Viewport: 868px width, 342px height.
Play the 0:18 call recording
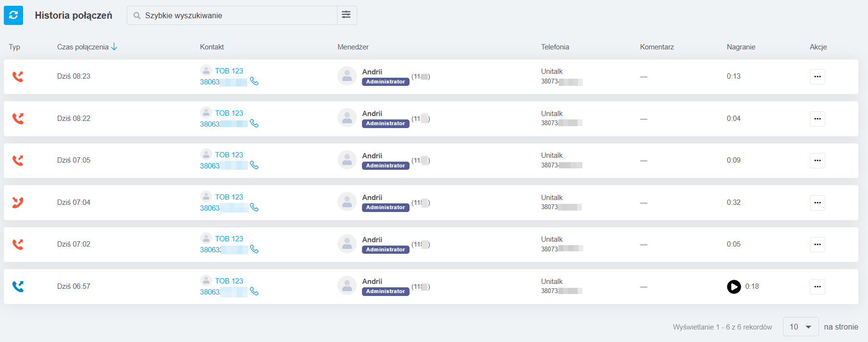pyautogui.click(x=734, y=286)
